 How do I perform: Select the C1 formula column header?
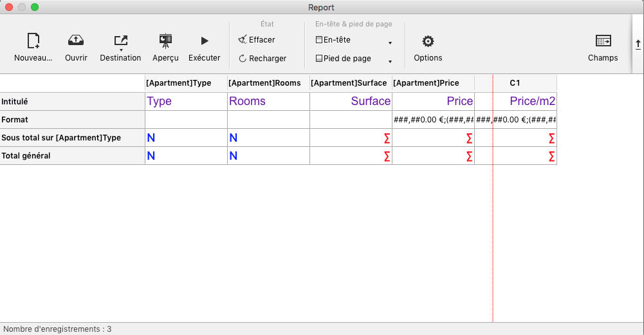pyautogui.click(x=515, y=83)
